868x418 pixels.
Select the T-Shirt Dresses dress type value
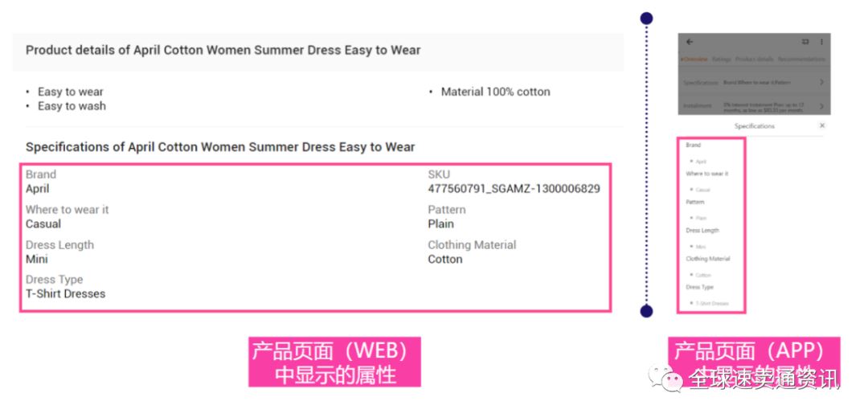point(65,294)
